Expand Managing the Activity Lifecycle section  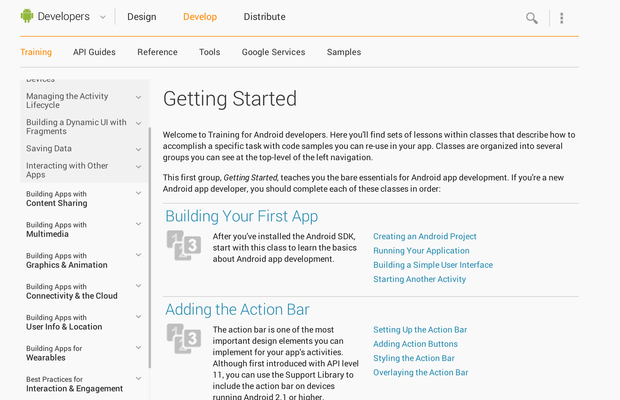coord(139,98)
